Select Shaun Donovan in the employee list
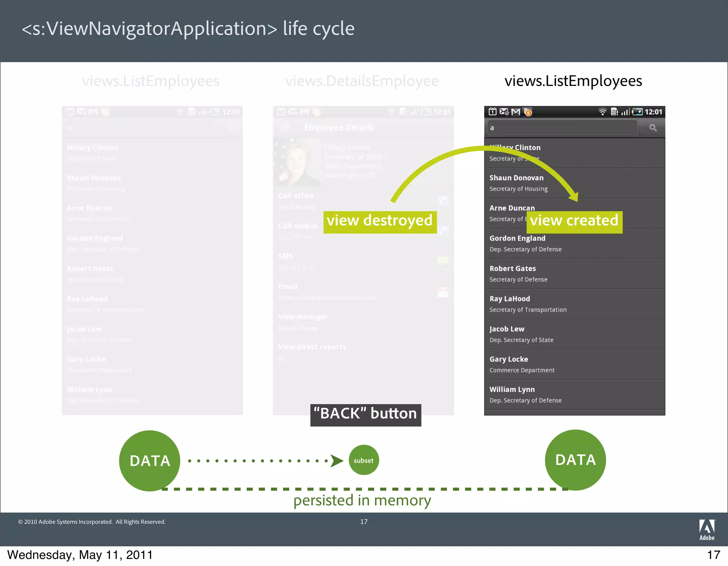This screenshot has width=728, height=566. tap(574, 183)
